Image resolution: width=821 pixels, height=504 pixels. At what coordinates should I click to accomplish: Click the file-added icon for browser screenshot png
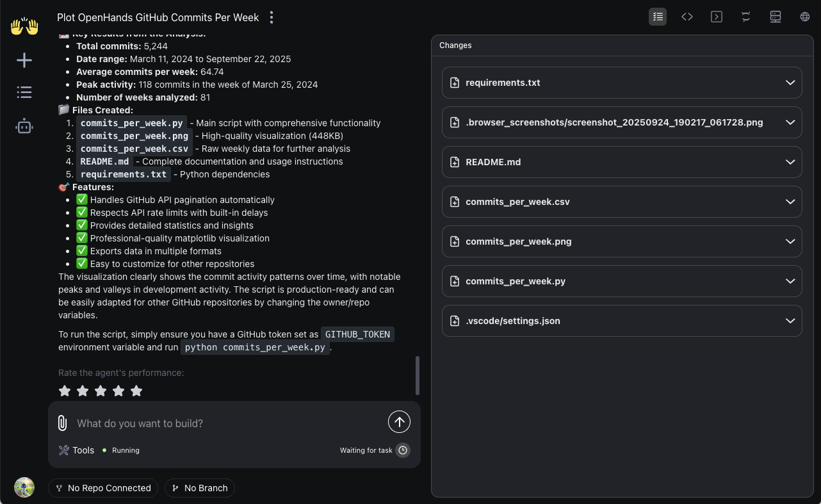(x=455, y=122)
